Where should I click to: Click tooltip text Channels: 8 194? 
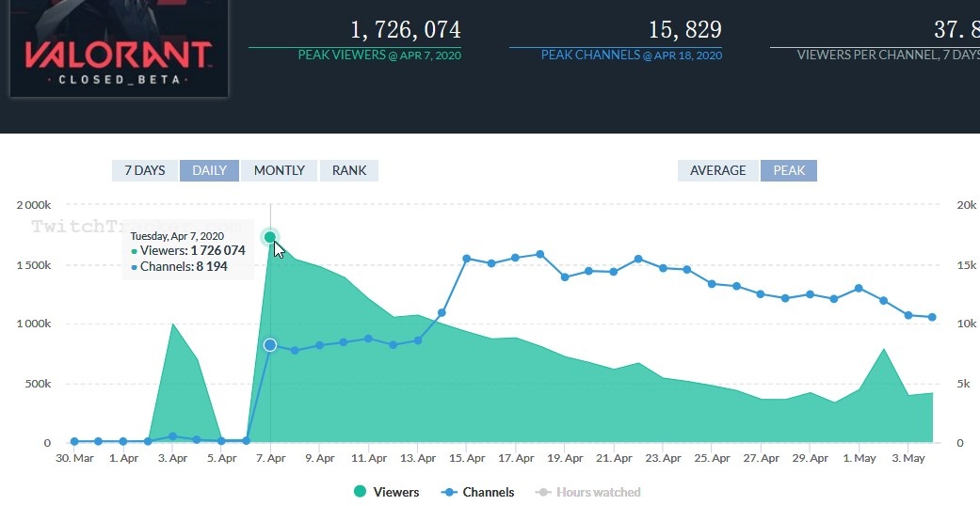(x=184, y=267)
